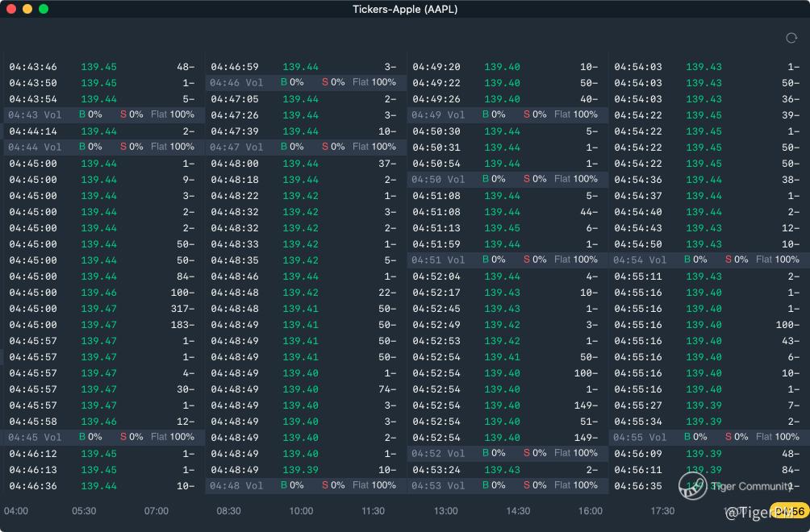Click the 04:51:59 tick row
810x532 pixels.
pos(507,244)
